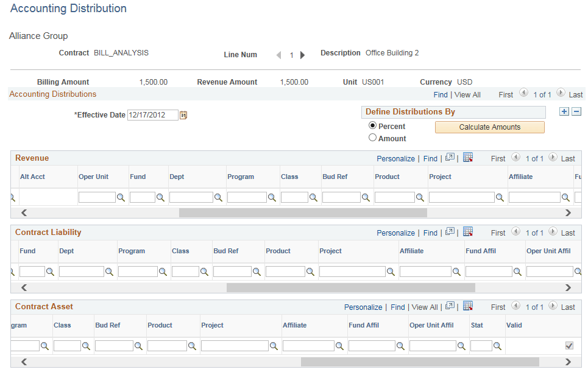Click the previous Line Num arrow

click(x=278, y=54)
